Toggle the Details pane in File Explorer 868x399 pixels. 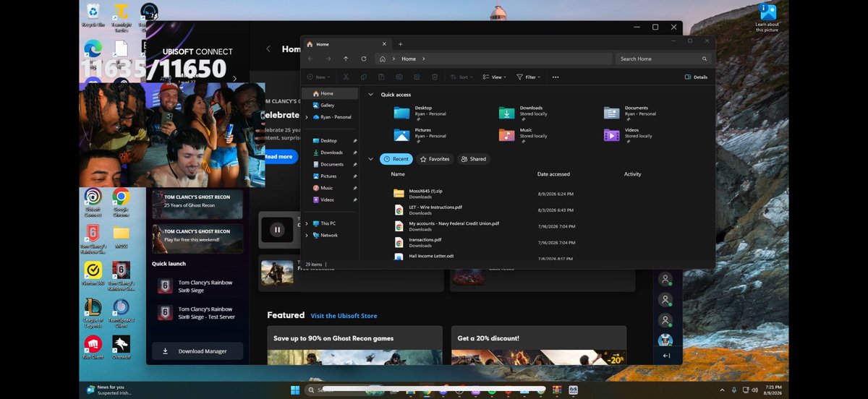[696, 77]
